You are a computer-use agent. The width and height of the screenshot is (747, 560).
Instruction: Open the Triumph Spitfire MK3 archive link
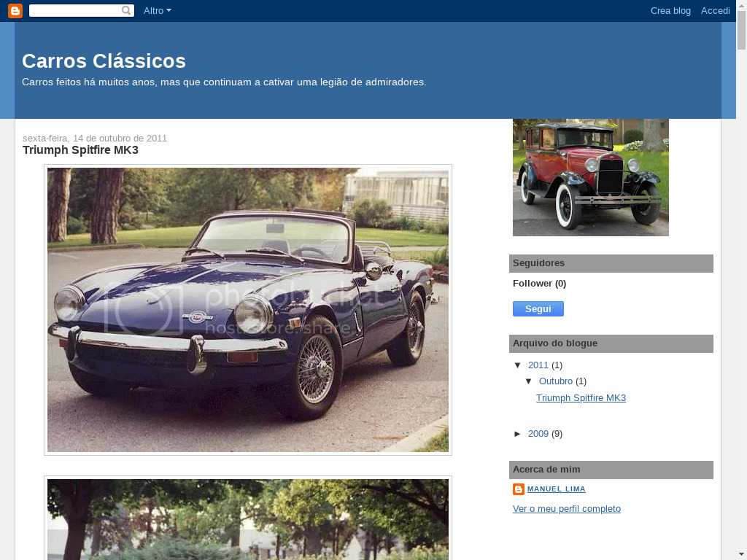(581, 398)
